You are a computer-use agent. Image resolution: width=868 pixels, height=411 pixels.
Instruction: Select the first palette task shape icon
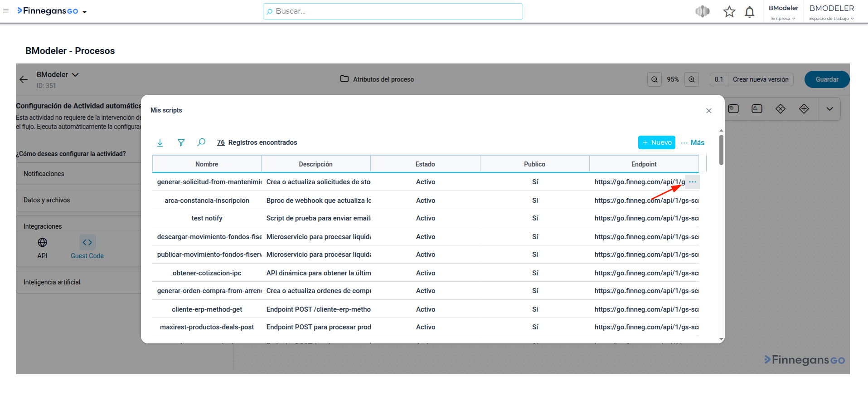[x=733, y=109]
